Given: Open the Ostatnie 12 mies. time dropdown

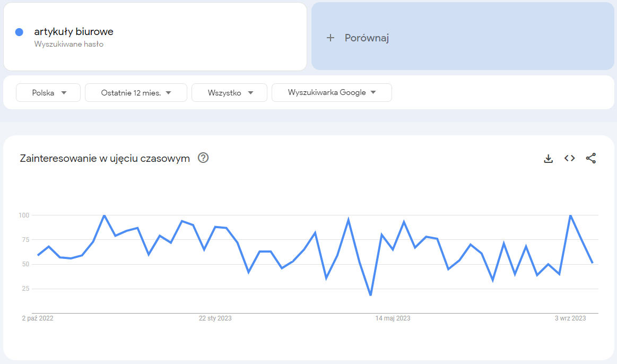Looking at the screenshot, I should click(136, 92).
